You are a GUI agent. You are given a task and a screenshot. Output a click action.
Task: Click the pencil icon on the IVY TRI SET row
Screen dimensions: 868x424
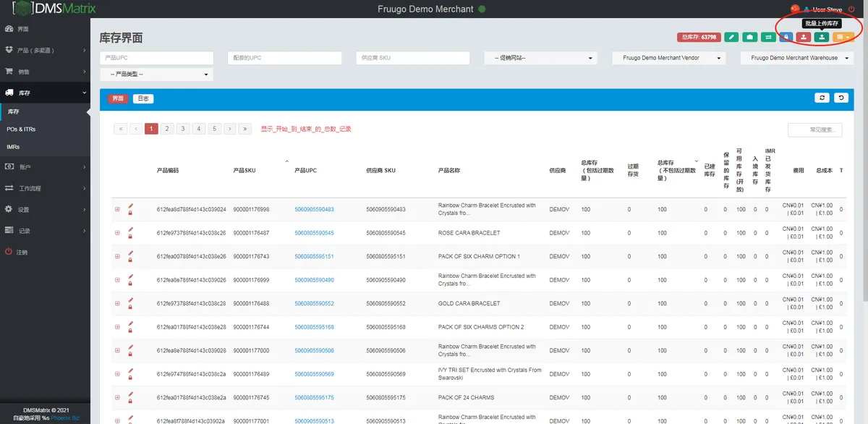point(131,371)
